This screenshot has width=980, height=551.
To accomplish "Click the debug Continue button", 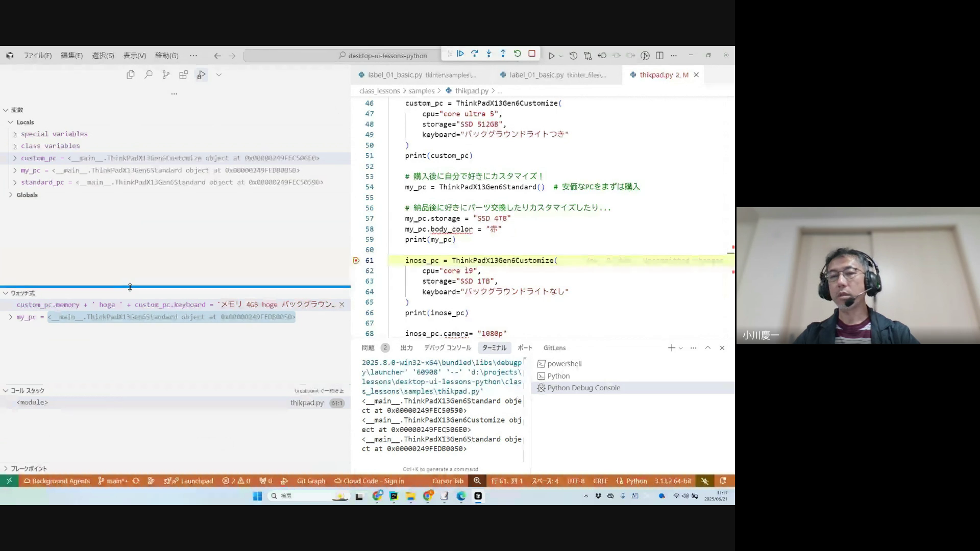I will tap(460, 54).
